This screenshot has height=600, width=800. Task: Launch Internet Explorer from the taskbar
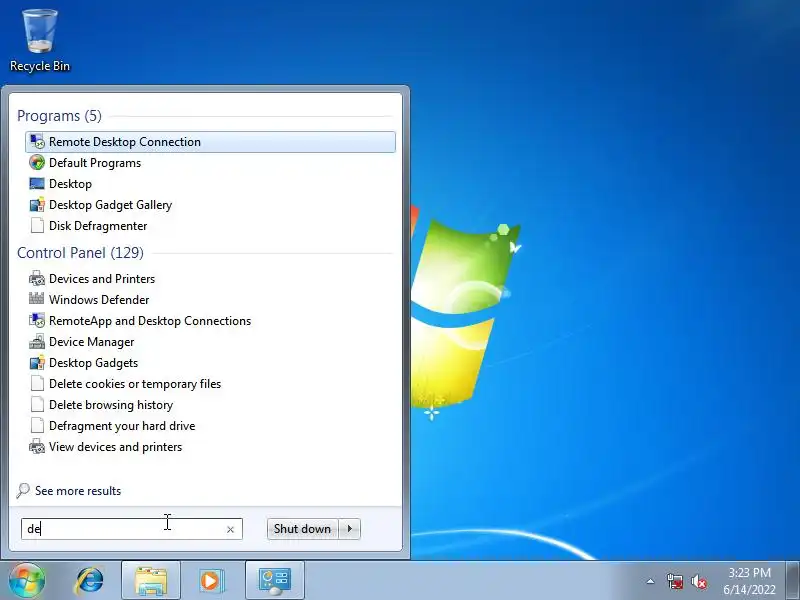tap(89, 581)
